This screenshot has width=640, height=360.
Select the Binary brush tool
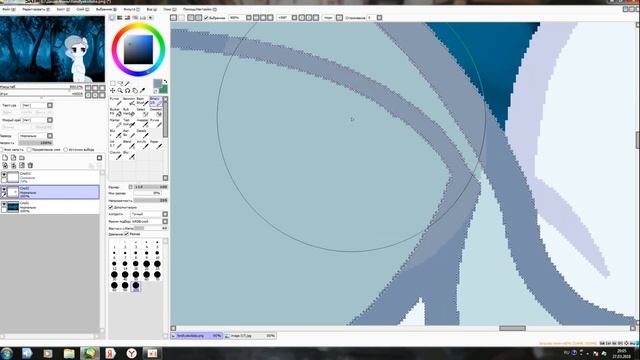pos(156,101)
